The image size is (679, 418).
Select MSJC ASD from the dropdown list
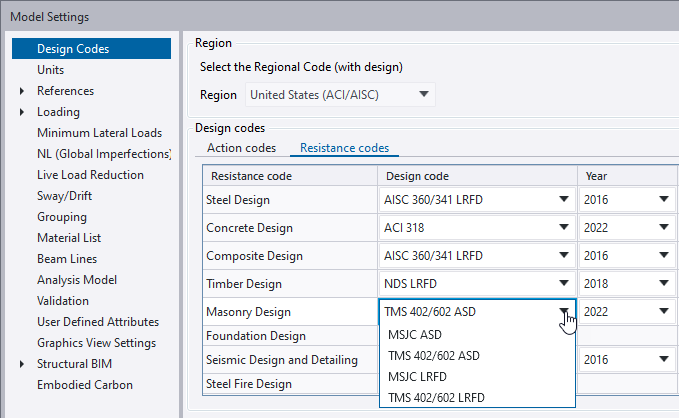(x=414, y=334)
